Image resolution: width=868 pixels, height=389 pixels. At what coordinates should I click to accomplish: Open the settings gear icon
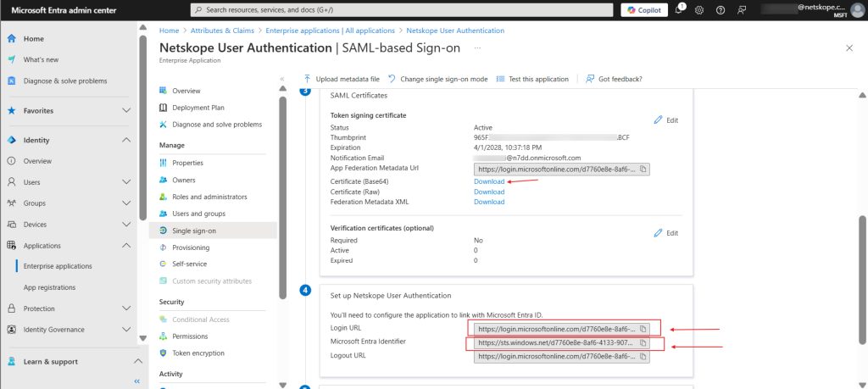tap(699, 10)
